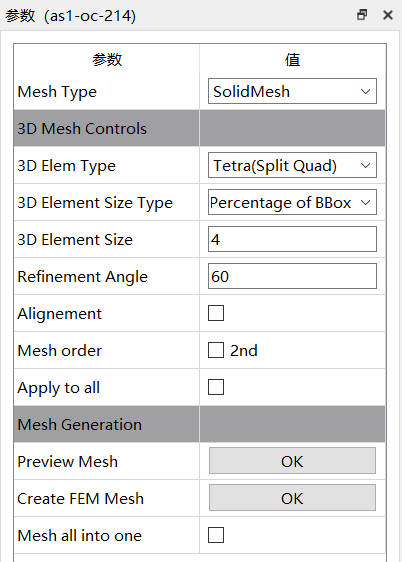Select the 3D Mesh Controls section header
Screen dimensions: 402x562
(x=199, y=128)
